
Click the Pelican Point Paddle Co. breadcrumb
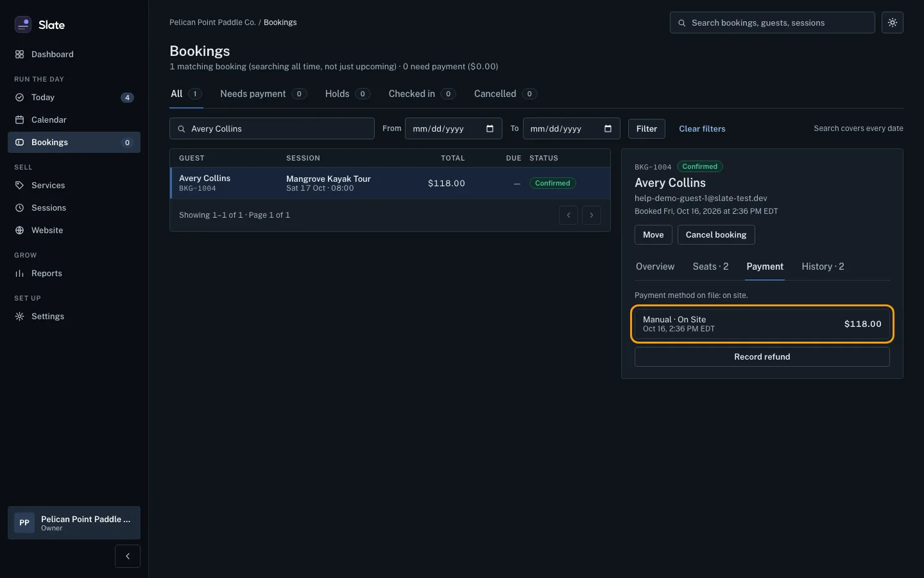[x=212, y=22]
